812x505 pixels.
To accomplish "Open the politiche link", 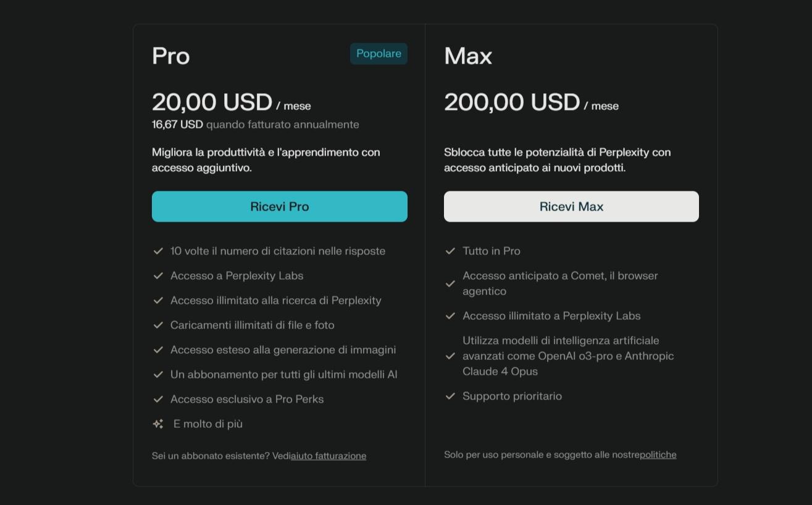I will pos(658,454).
